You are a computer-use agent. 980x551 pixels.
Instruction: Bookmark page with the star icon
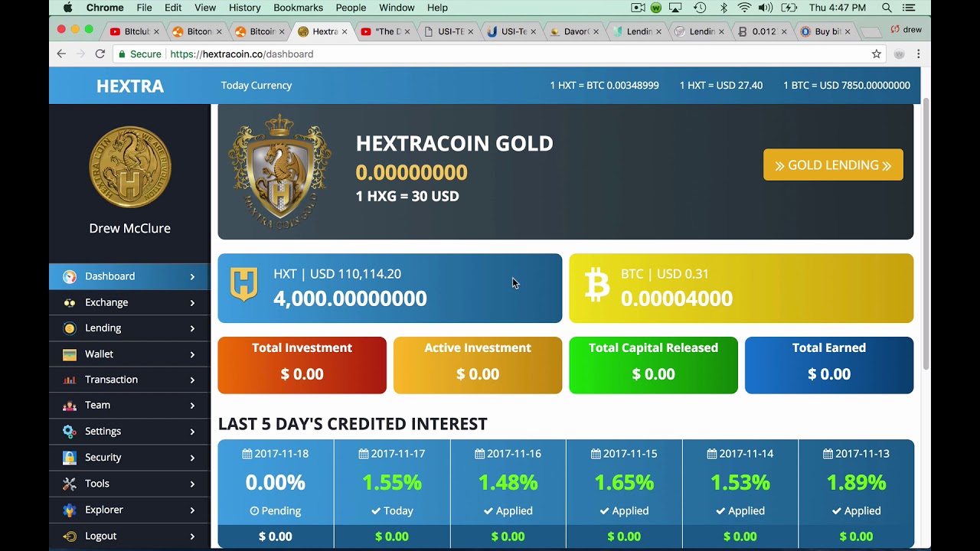(877, 54)
